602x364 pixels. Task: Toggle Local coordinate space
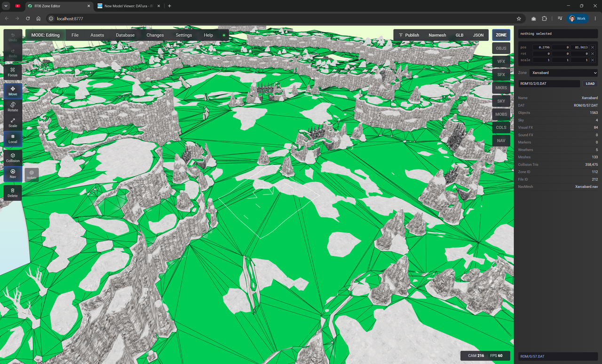click(13, 139)
